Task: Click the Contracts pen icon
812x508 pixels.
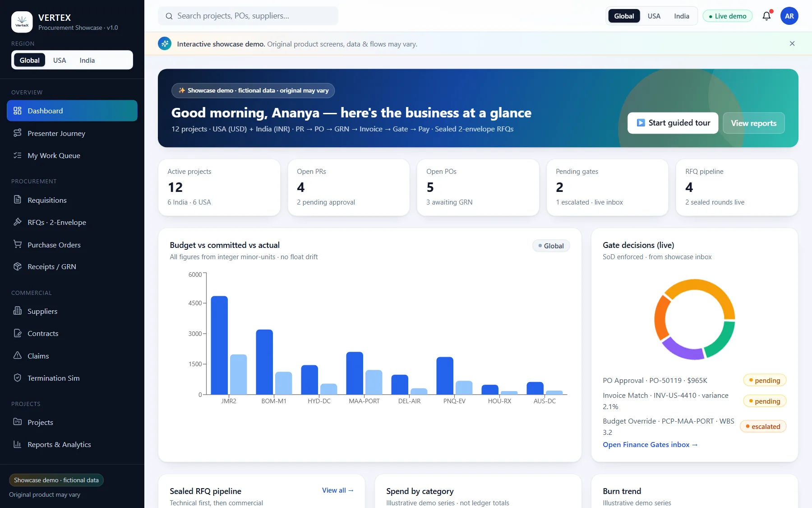Action: [18, 333]
